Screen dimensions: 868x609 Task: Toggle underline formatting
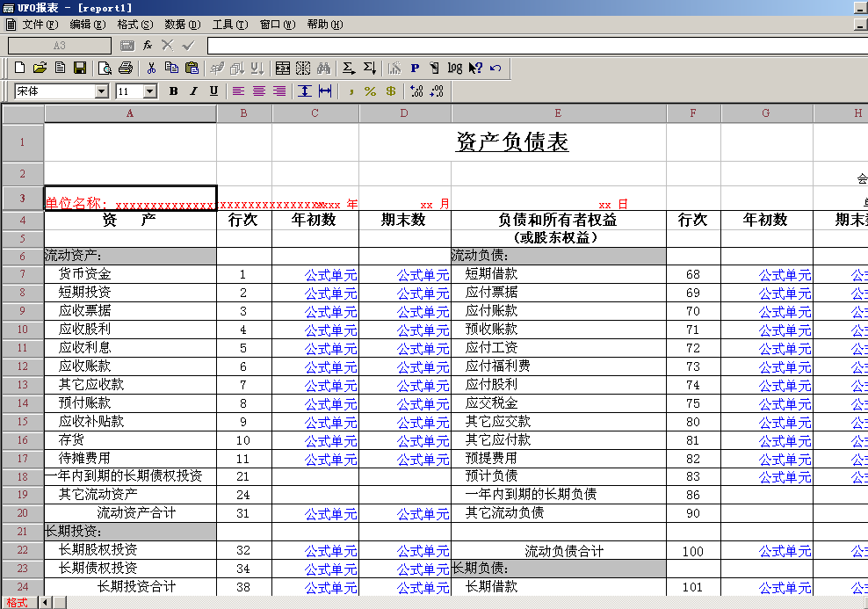click(x=213, y=91)
